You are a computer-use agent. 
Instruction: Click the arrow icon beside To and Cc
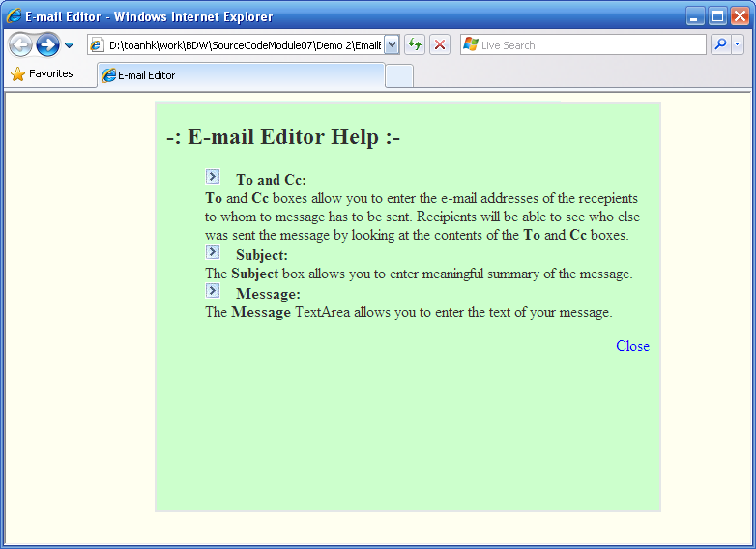click(213, 176)
